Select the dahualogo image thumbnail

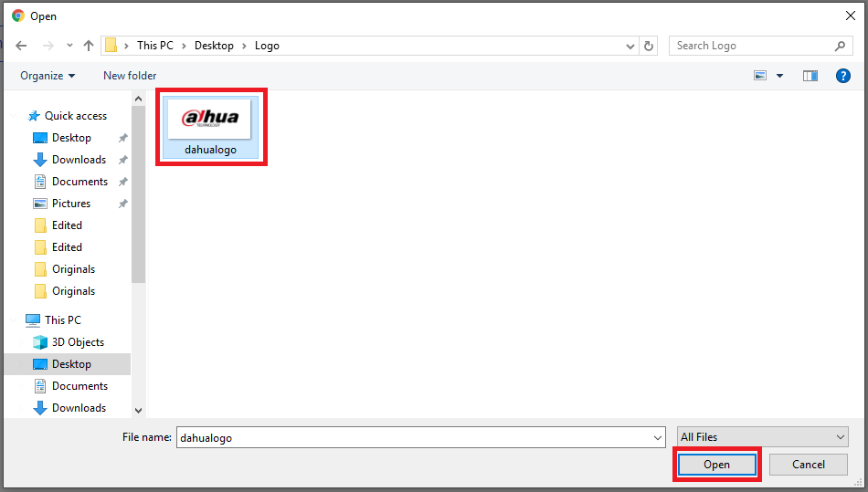pos(209,119)
